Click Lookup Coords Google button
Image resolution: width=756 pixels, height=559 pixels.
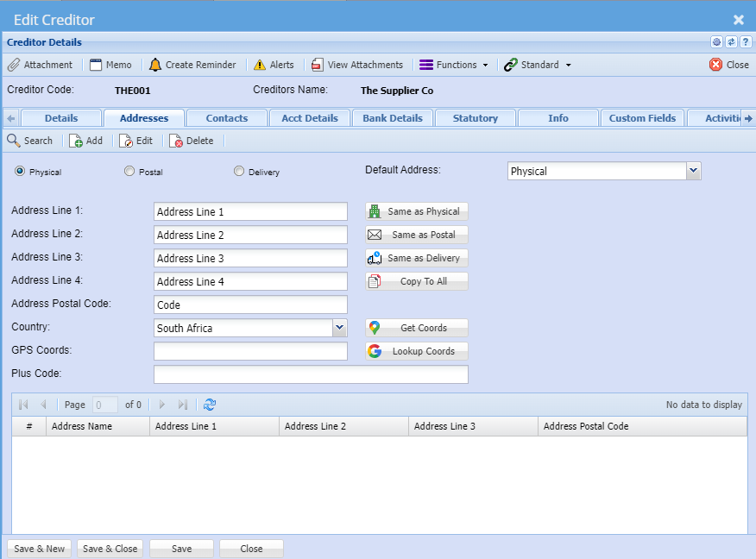point(417,351)
